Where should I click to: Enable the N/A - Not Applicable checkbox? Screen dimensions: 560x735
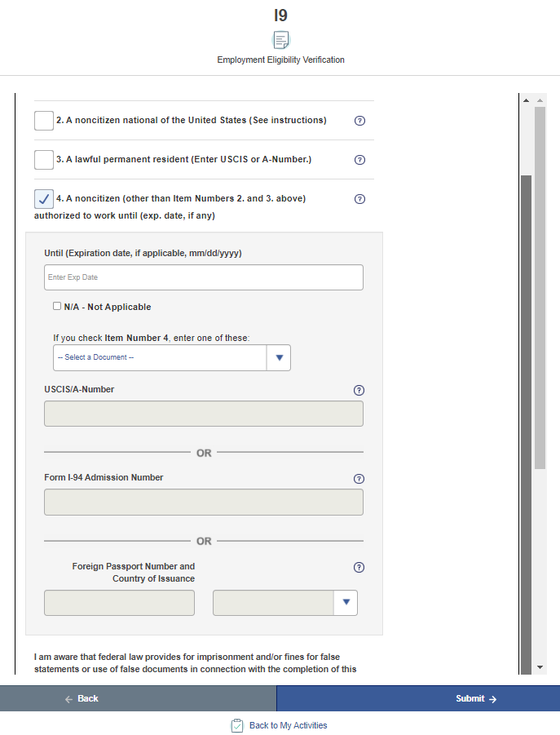(57, 307)
